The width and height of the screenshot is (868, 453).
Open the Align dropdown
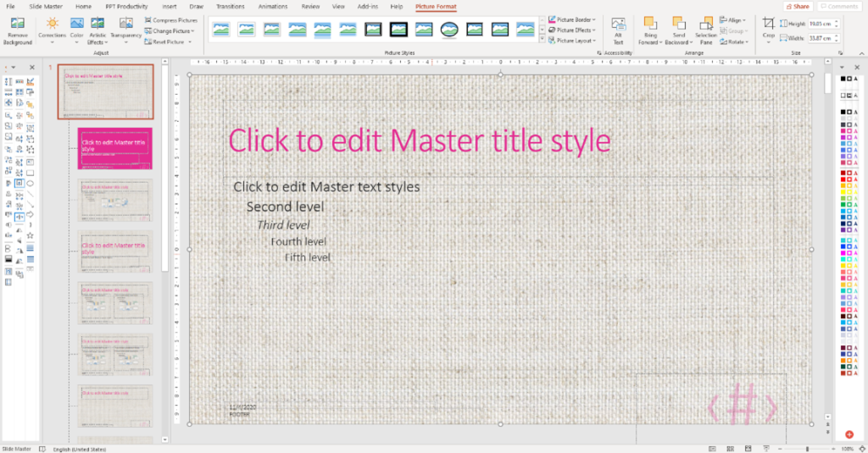(733, 20)
